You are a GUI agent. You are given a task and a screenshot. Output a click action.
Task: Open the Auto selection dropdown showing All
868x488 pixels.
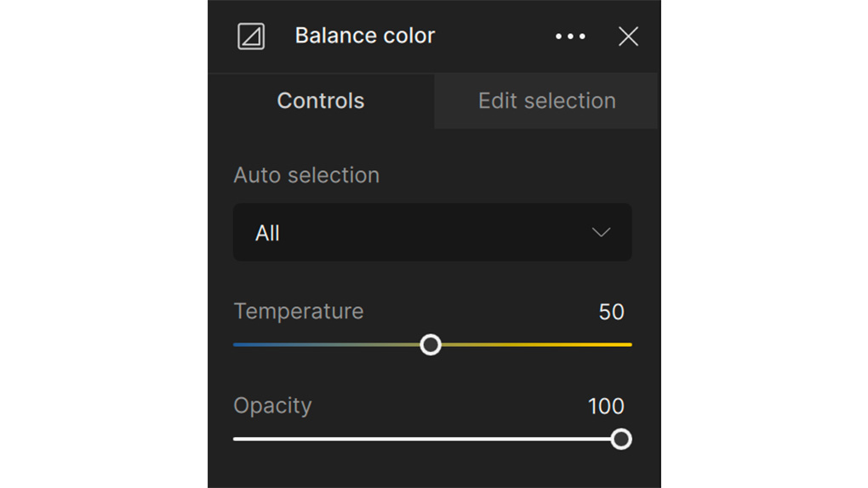432,232
